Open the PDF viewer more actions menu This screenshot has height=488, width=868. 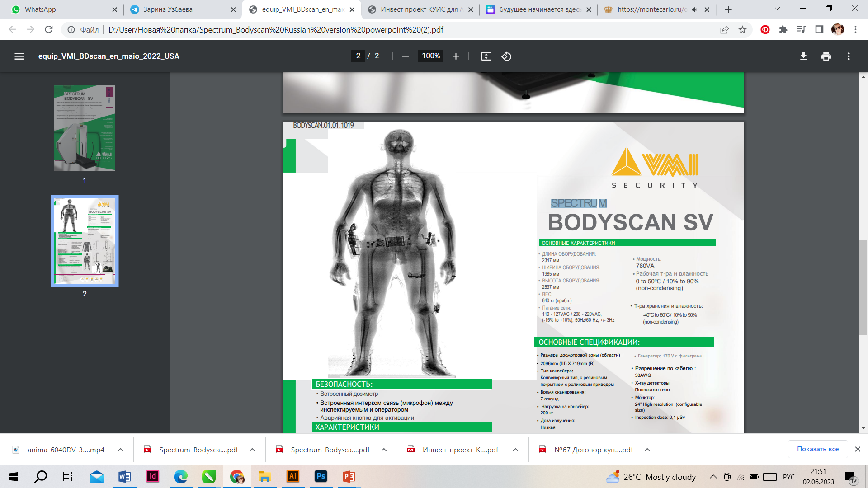click(x=849, y=56)
